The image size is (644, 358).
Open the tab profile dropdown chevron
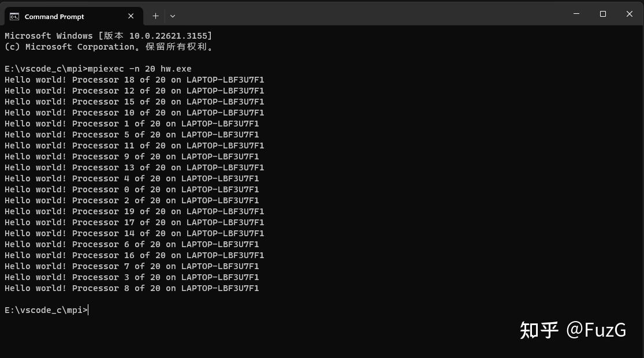(172, 16)
